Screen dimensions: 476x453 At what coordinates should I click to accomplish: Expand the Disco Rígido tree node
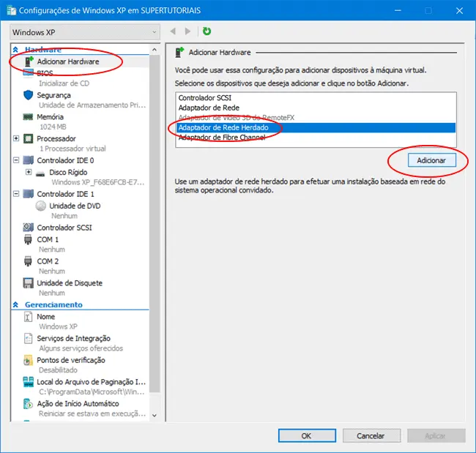pos(29,172)
